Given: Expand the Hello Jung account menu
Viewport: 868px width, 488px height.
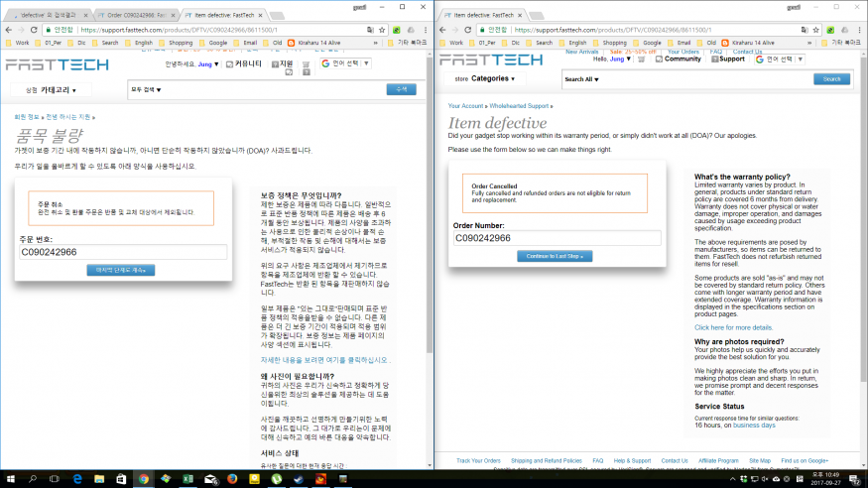Looking at the screenshot, I should (612, 60).
